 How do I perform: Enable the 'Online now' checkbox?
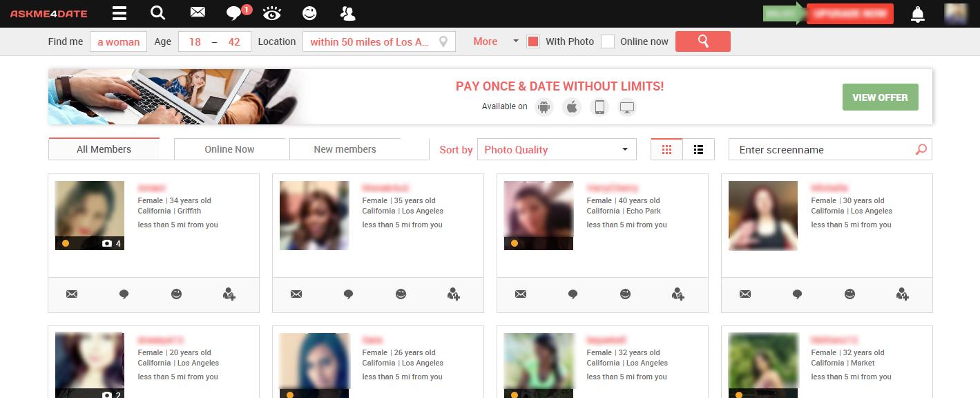tap(608, 41)
